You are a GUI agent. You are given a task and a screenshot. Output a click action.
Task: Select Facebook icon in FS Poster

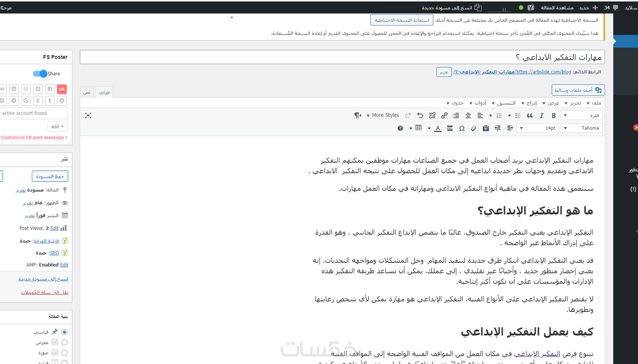(x=50, y=89)
